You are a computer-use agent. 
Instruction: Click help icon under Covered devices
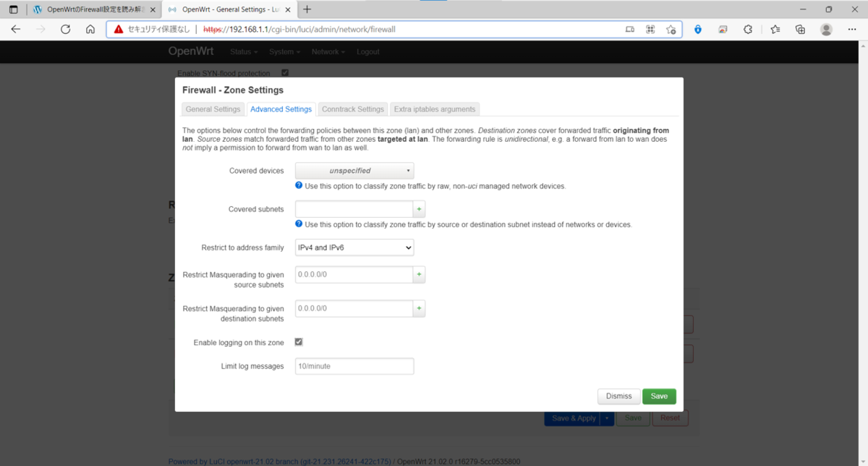[299, 186]
